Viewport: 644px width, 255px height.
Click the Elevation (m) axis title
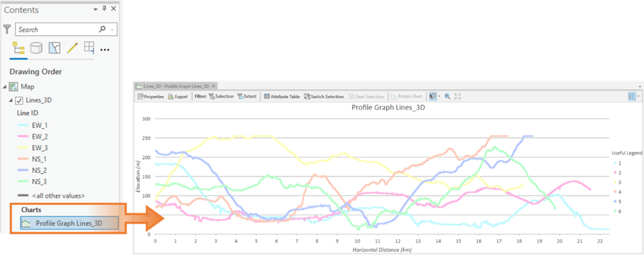(138, 177)
